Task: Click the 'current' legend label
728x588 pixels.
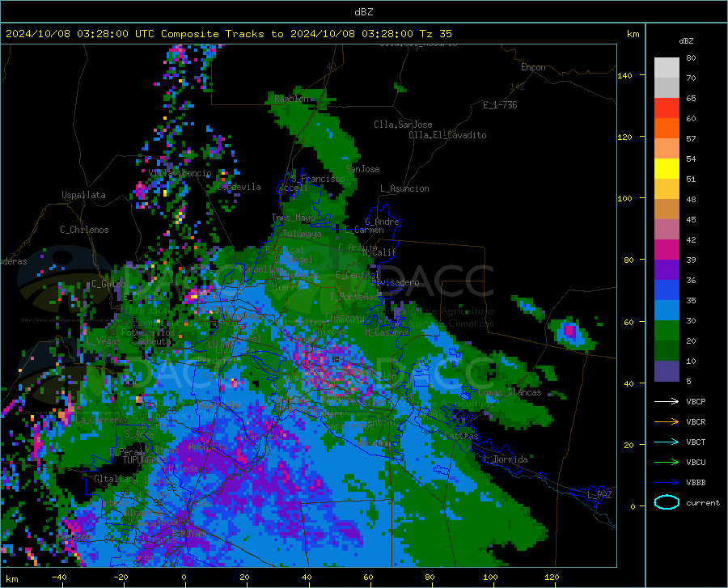Action: click(703, 503)
